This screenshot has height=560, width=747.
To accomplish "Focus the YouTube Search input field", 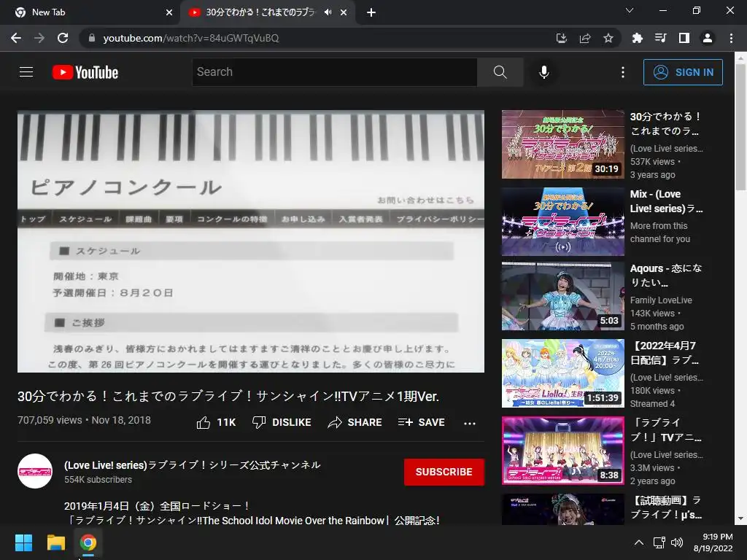I will [335, 72].
